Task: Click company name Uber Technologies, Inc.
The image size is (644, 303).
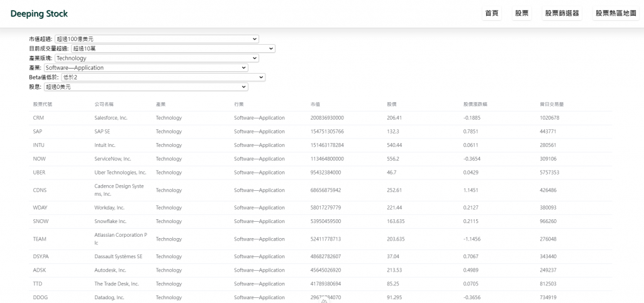Action: click(120, 172)
